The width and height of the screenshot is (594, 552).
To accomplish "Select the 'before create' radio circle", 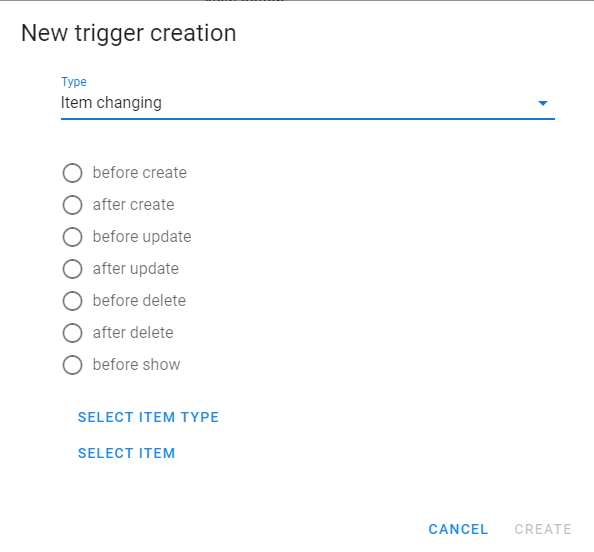I will [x=72, y=173].
